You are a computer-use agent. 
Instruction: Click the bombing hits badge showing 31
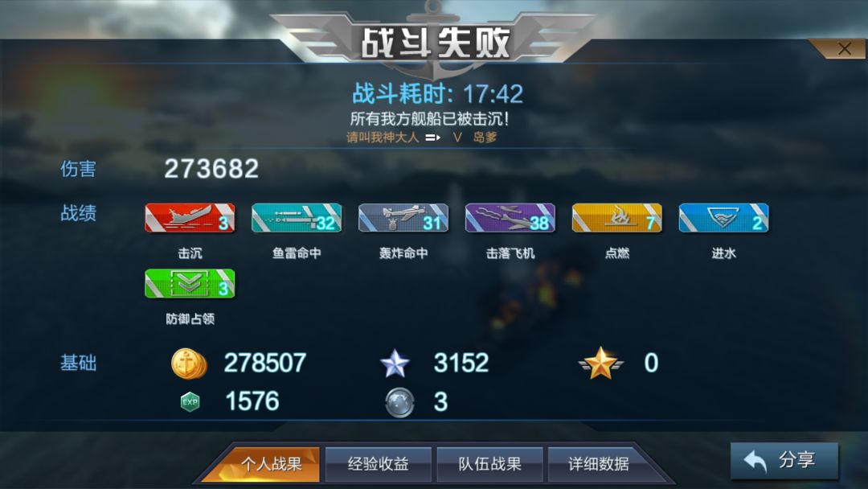click(403, 218)
